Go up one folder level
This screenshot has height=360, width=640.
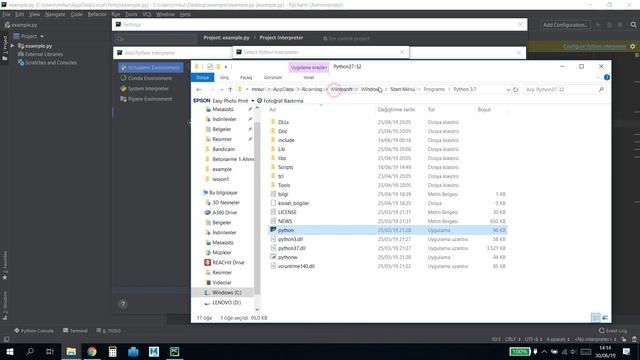click(230, 89)
